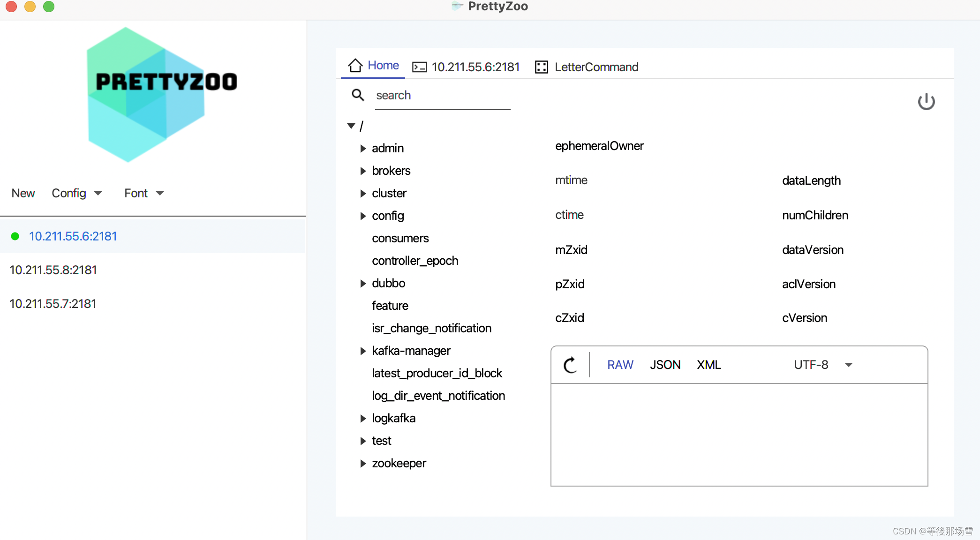Screen dimensions: 980x540
Task: Switch to the Home tab
Action: coord(373,66)
